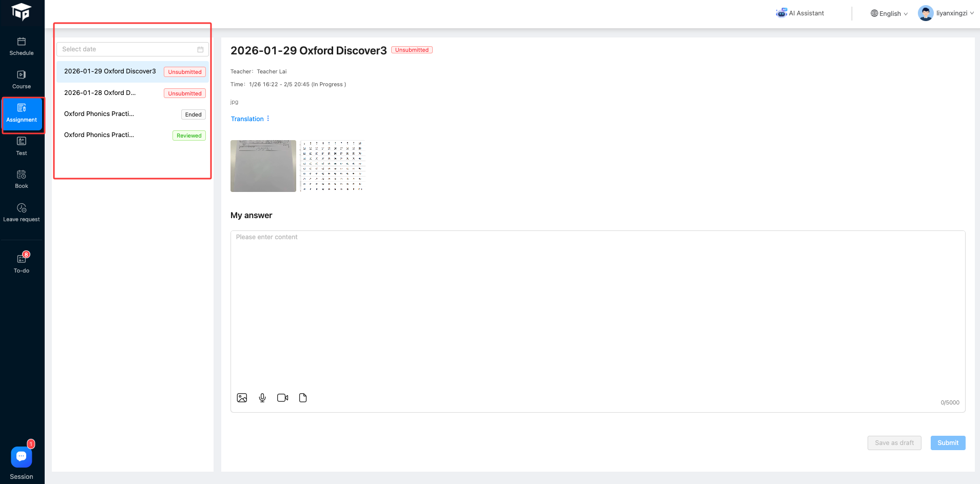Open the Book section in sidebar
Viewport: 980px width, 484px height.
[x=22, y=179]
